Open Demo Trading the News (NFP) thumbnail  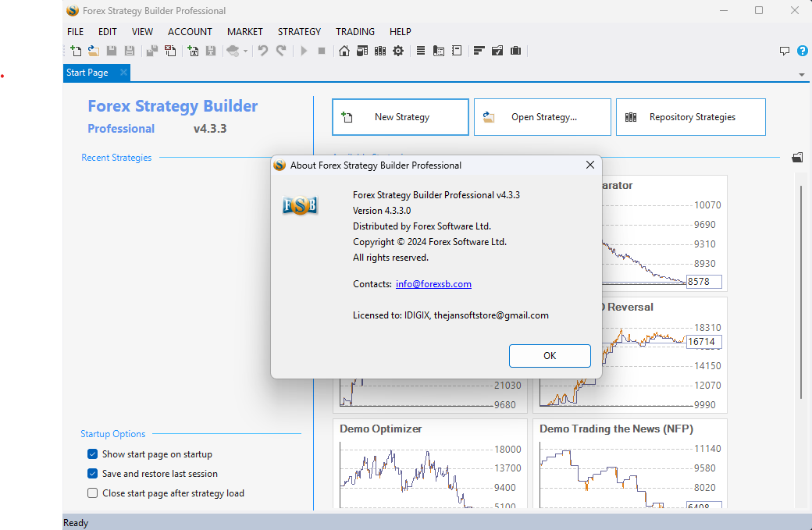[x=630, y=464]
